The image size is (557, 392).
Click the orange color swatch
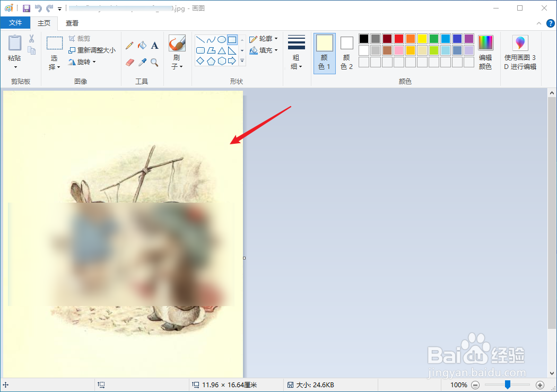click(410, 38)
